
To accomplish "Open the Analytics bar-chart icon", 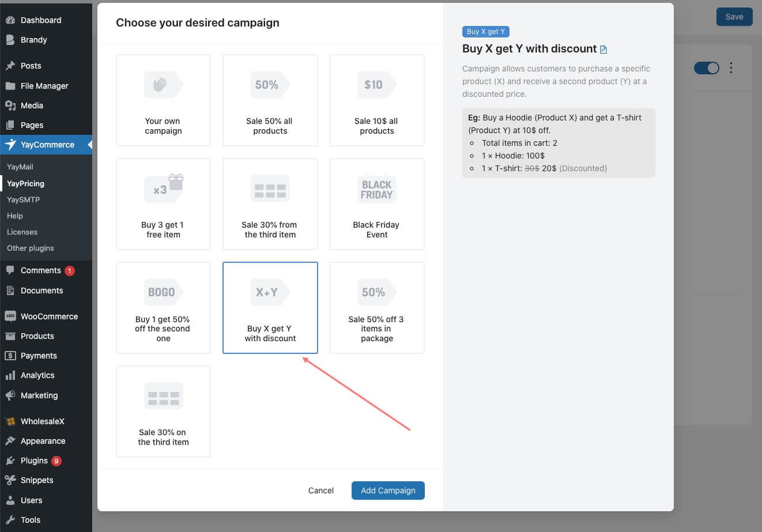I will [x=10, y=375].
